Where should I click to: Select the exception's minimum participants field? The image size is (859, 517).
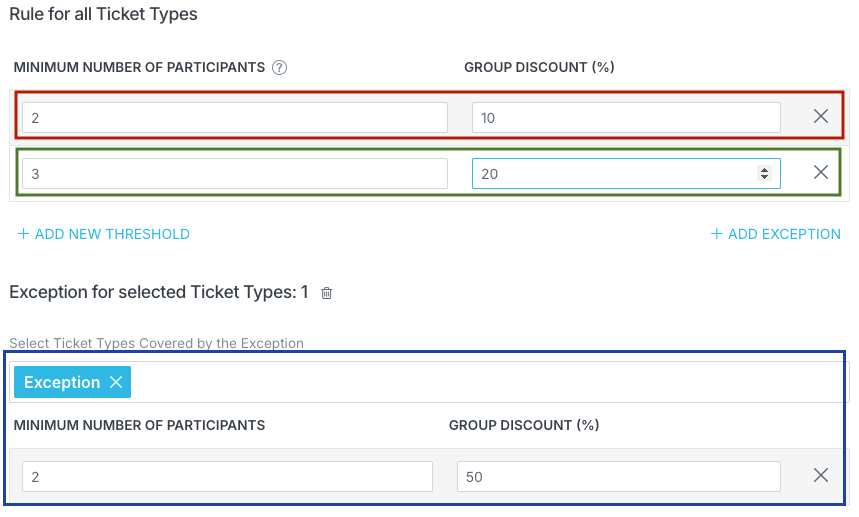[227, 476]
